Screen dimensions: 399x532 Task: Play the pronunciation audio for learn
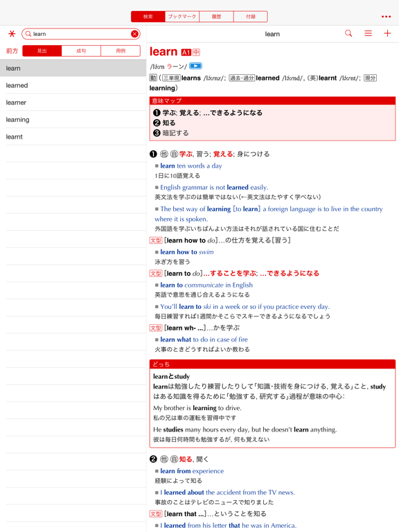click(195, 66)
